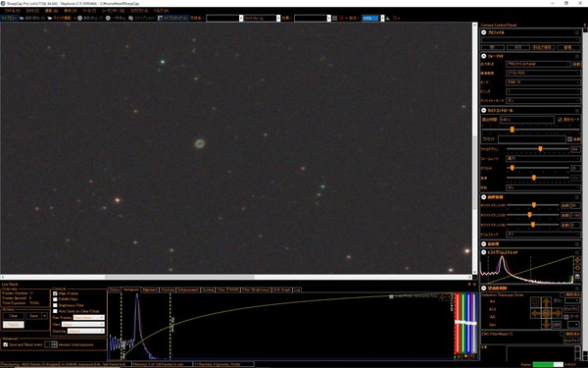The image size is (588, 368).
Task: Click the 管理 button in プロファイル section
Action: [x=567, y=47]
